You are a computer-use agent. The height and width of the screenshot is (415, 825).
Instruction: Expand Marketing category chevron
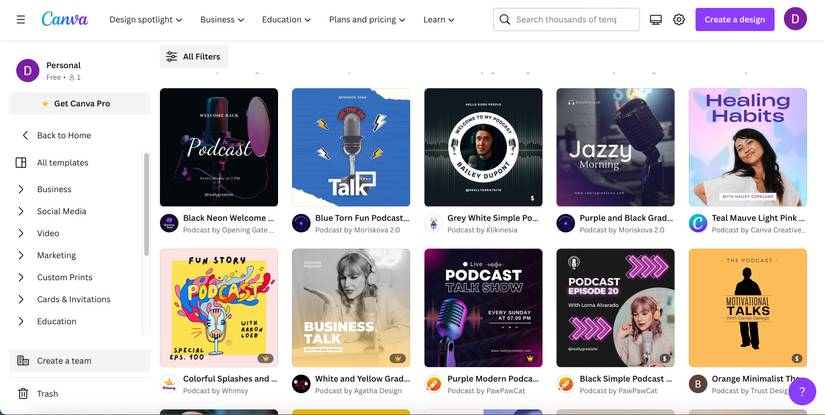click(21, 255)
